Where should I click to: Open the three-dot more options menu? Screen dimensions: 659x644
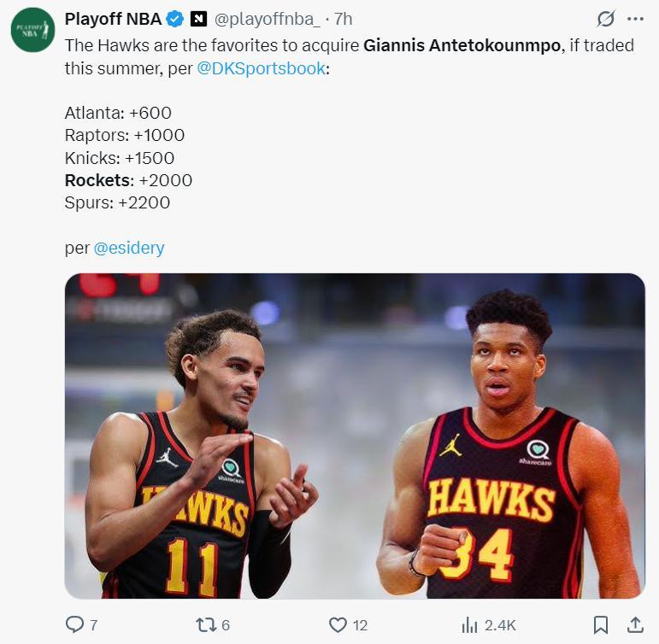[x=635, y=19]
